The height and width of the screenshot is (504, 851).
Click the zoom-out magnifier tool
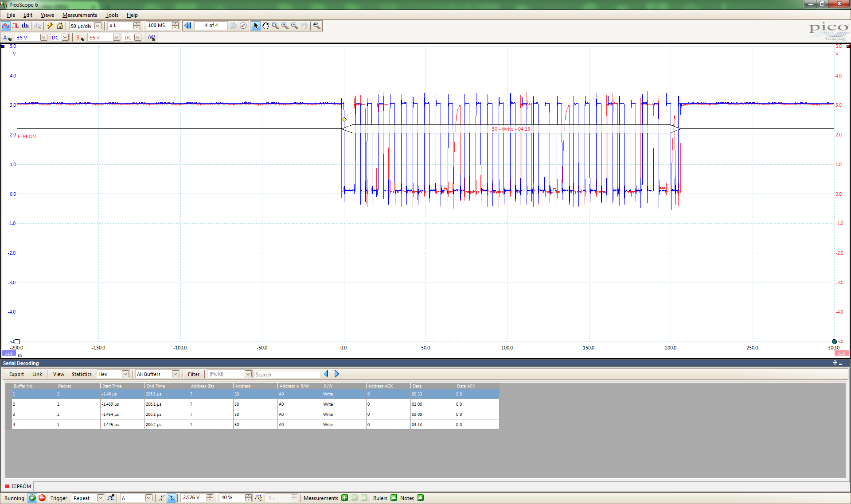[x=295, y=26]
